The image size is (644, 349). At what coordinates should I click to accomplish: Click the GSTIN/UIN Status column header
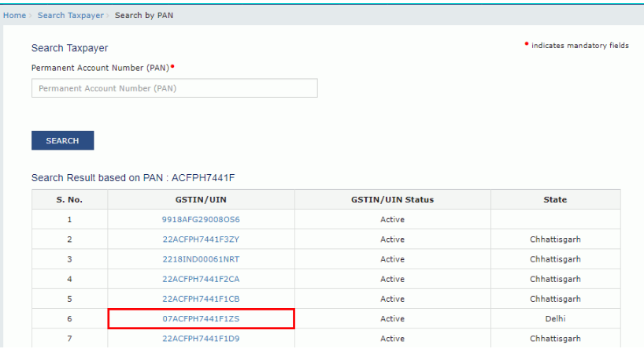[392, 199]
